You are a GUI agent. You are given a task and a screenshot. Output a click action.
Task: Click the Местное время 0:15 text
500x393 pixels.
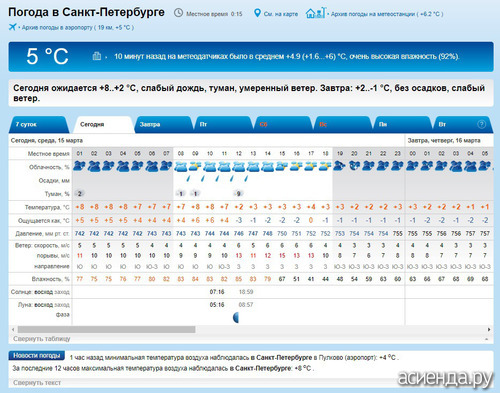214,14
